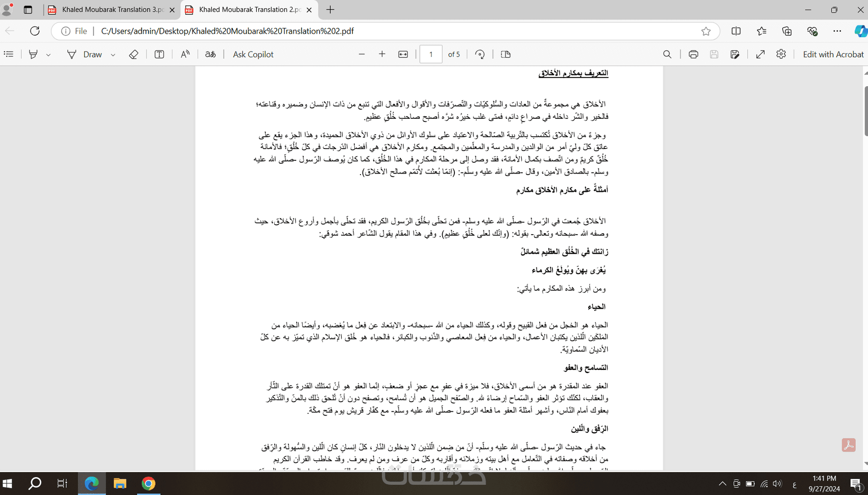The width and height of the screenshot is (868, 495).
Task: Click the Save as icon
Action: coord(735,54)
